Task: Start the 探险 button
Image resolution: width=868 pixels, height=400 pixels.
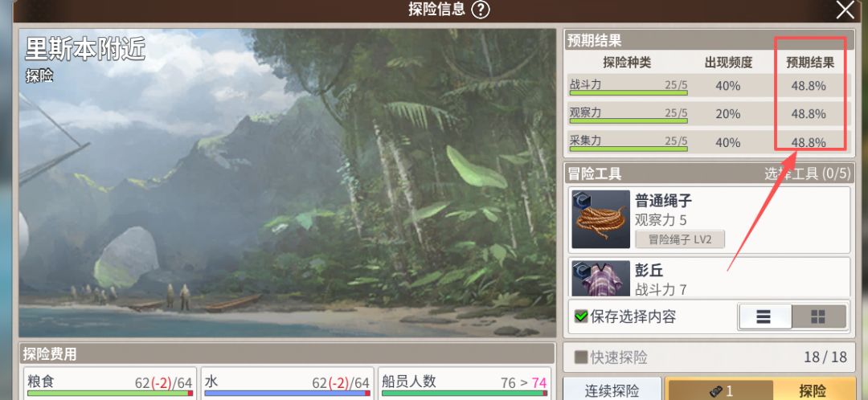Action: 813,390
